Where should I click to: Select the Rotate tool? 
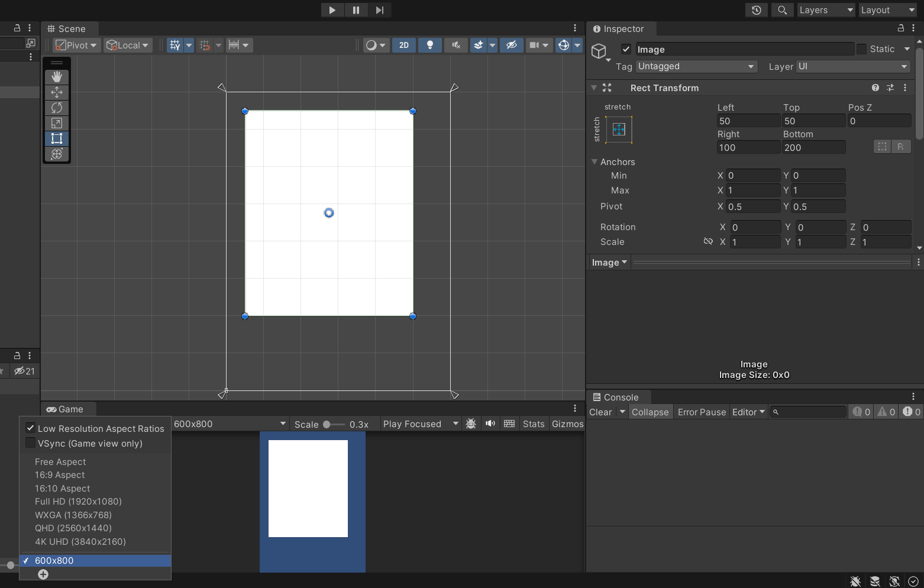click(57, 108)
